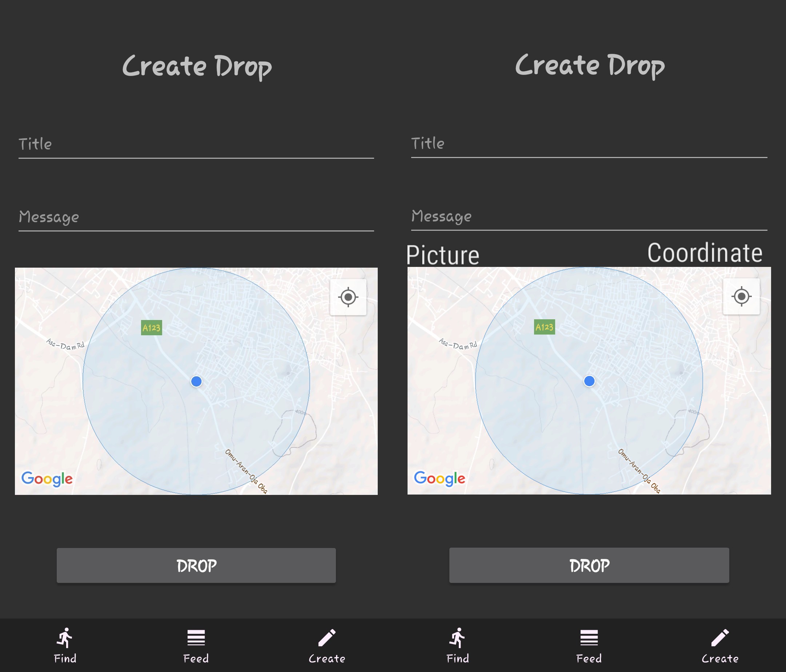This screenshot has width=786, height=672.
Task: Select Create pencil icon in right navbar
Action: 719,638
